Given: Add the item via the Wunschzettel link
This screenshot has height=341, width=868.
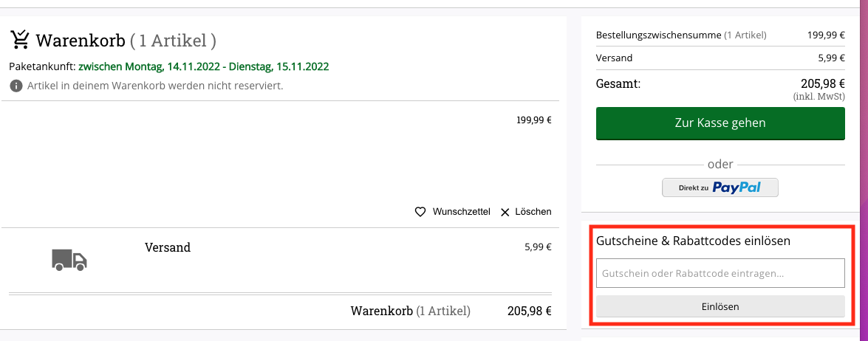Looking at the screenshot, I should click(x=461, y=212).
